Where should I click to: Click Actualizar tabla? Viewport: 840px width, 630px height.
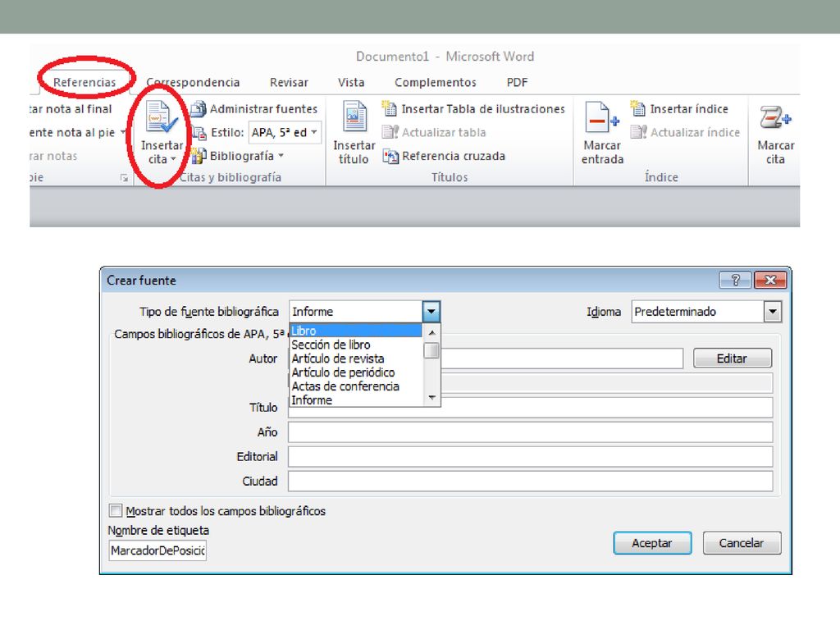[x=434, y=132]
